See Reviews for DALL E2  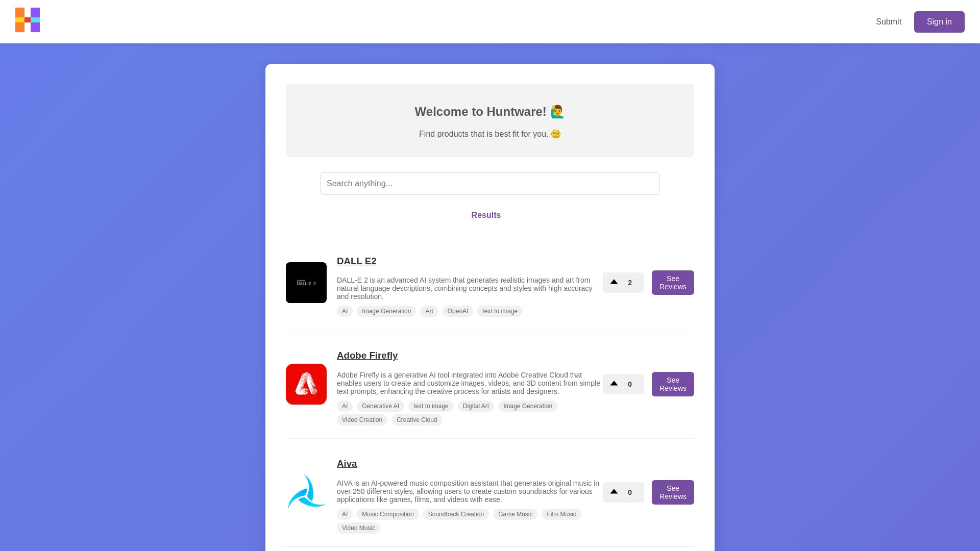672,283
